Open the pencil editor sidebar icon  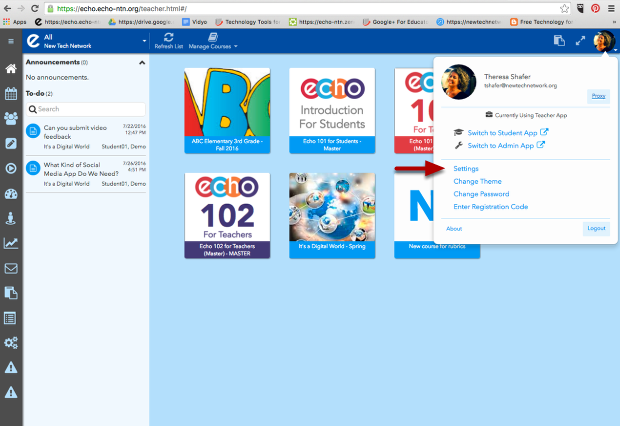11,144
